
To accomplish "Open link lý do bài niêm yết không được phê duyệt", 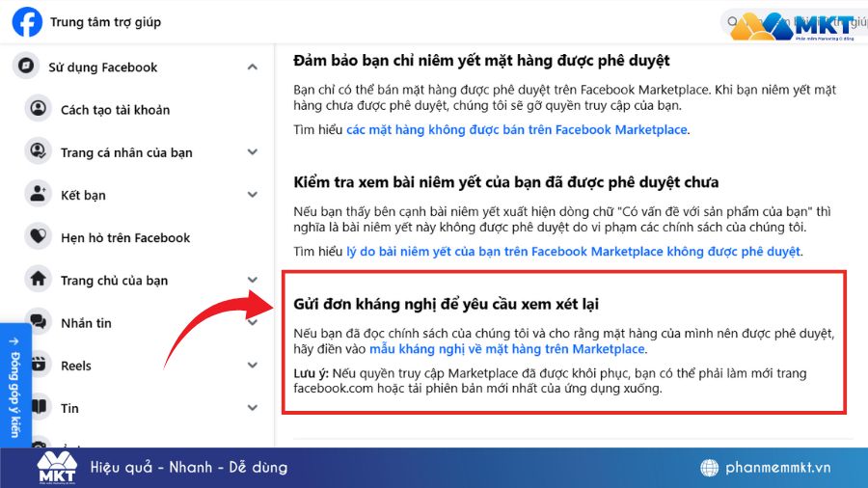I will [x=573, y=252].
